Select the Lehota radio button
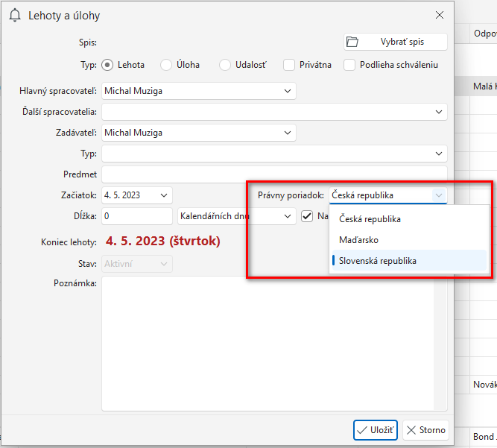The width and height of the screenshot is (497, 448). (x=107, y=65)
